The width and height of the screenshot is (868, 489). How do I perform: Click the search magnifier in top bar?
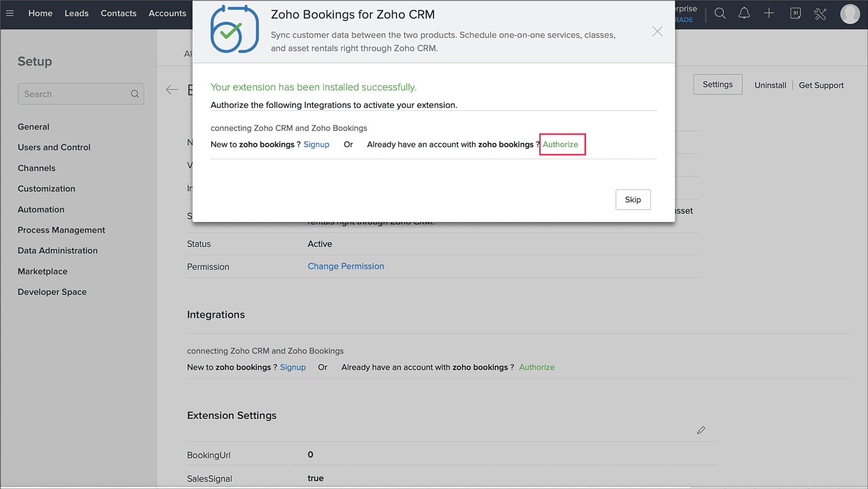tap(720, 13)
